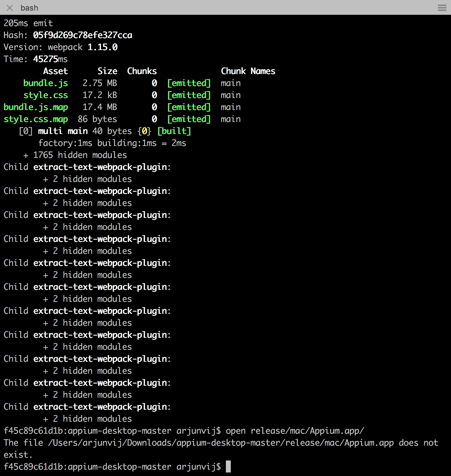451x476 pixels.
Task: Click the [built] status text
Action: (174, 131)
